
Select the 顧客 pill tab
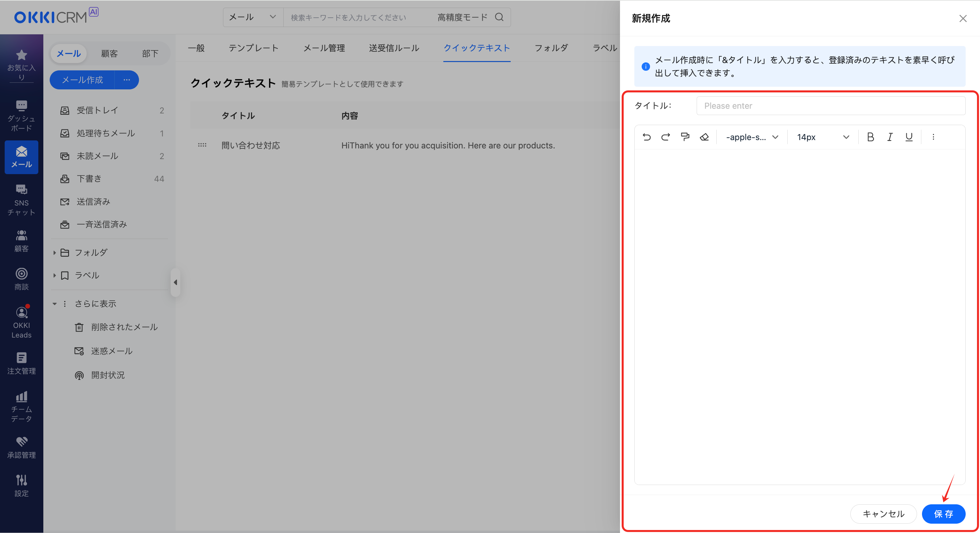tap(110, 53)
